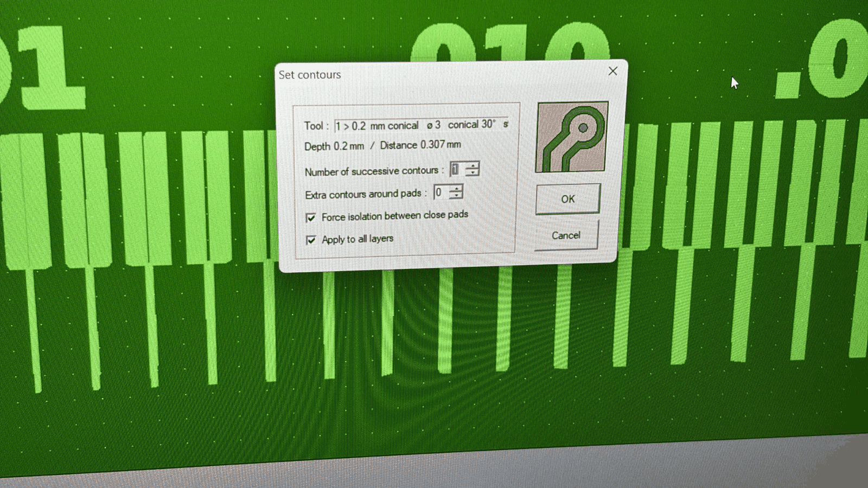
Task: Open the Tool selection dropdown
Action: [x=422, y=125]
